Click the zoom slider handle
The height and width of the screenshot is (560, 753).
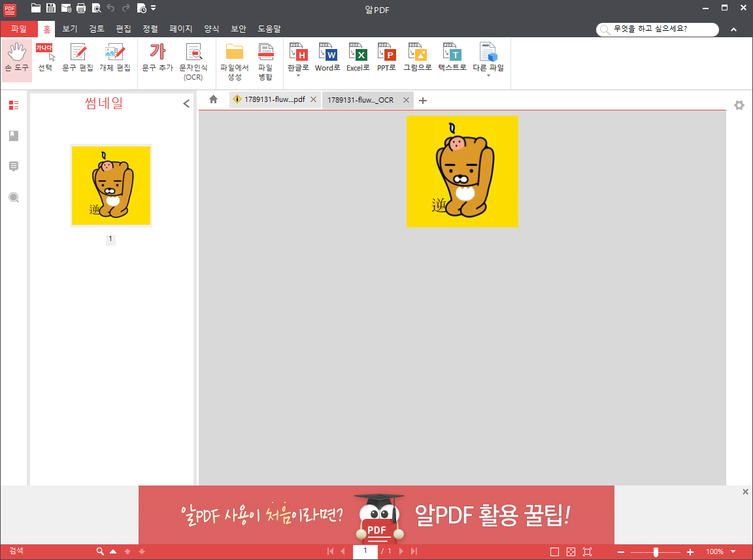tap(656, 552)
